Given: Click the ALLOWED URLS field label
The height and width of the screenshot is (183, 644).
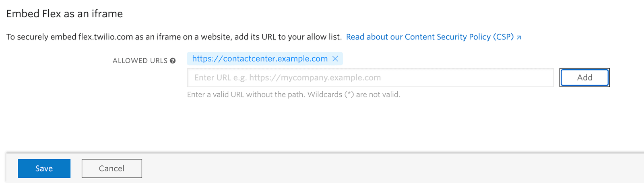Looking at the screenshot, I should click(x=140, y=61).
